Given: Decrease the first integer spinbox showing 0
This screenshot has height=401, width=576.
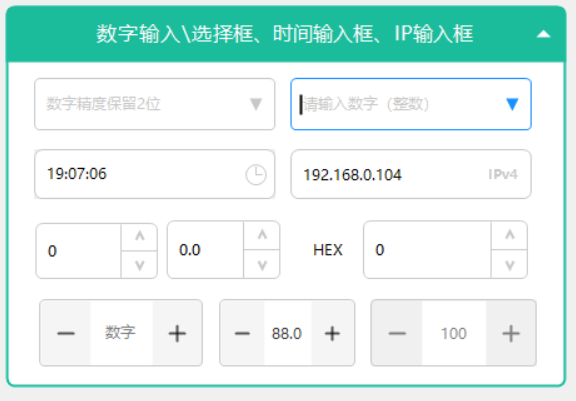Looking at the screenshot, I should click(x=139, y=265).
